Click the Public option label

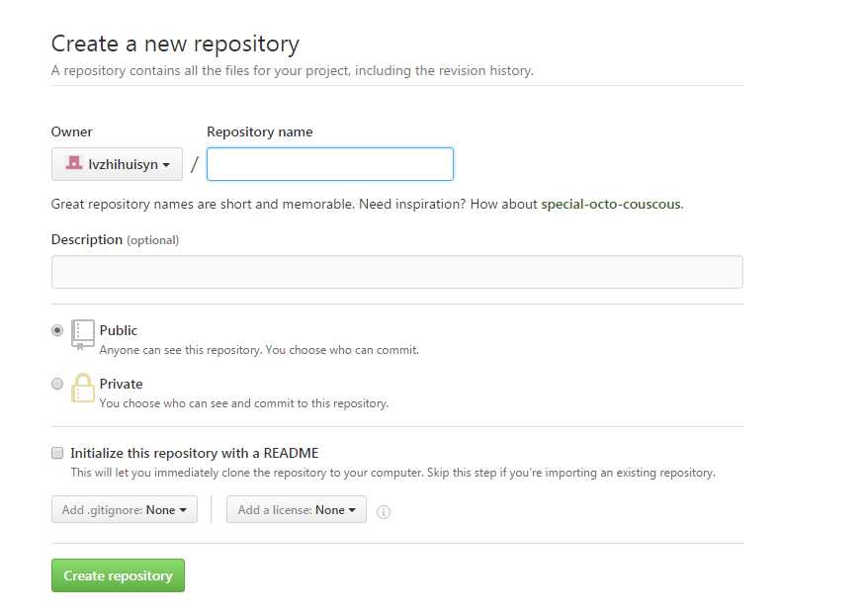(119, 330)
